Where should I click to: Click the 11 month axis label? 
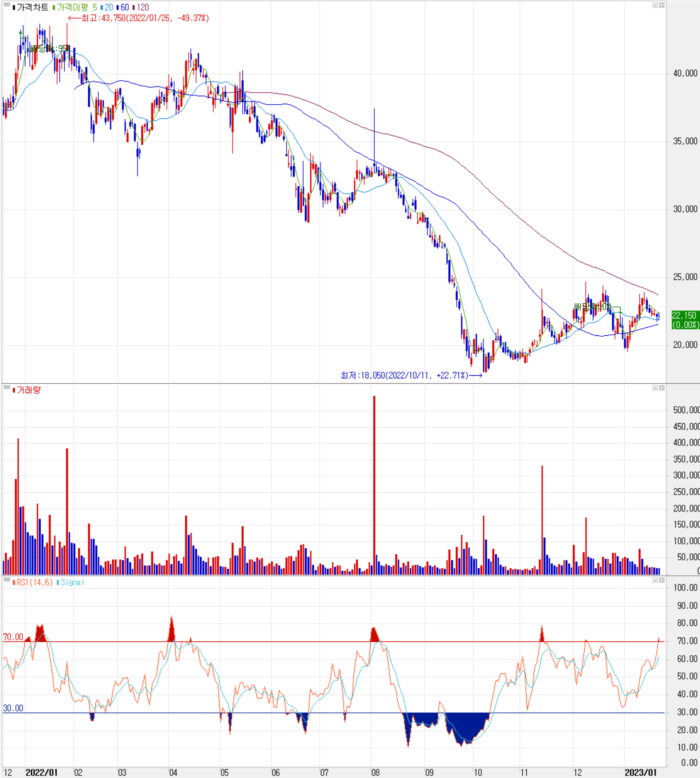point(524,772)
